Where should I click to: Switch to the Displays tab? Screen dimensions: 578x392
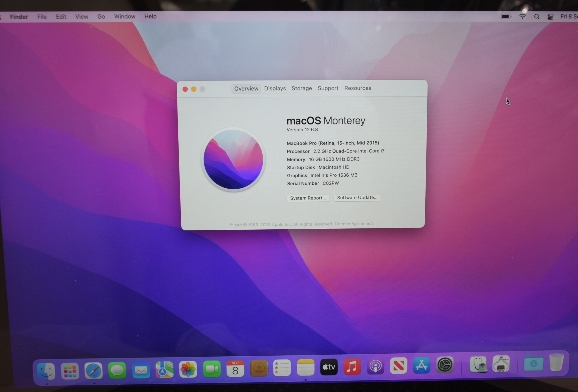(x=275, y=88)
